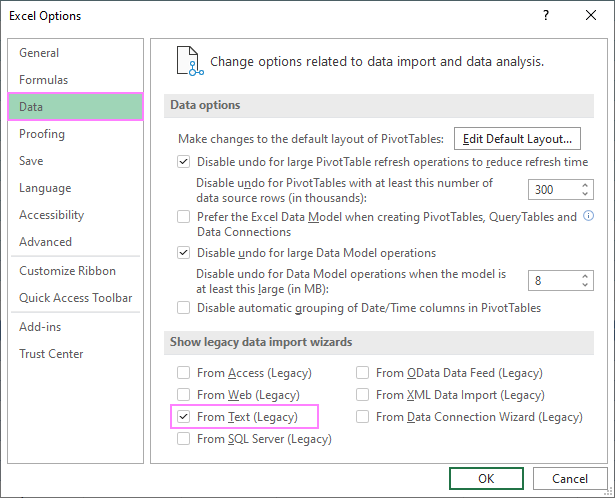
Task: Open the Advanced options category
Action: [75, 242]
